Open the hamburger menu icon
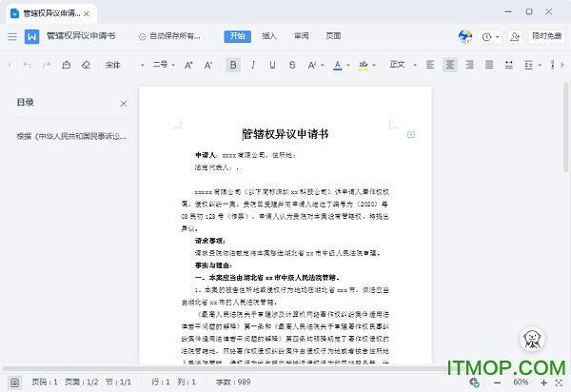 click(12, 36)
